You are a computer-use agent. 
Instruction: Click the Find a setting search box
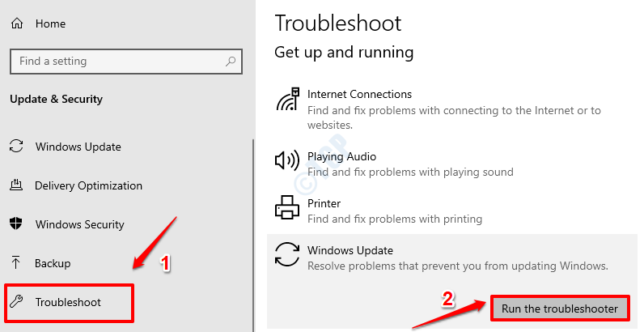tap(126, 62)
